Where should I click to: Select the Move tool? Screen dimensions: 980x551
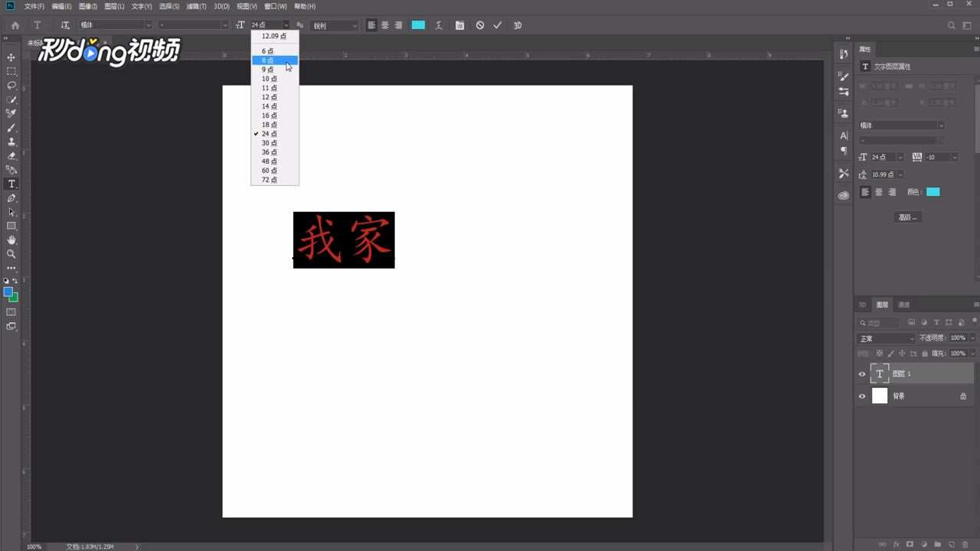click(11, 57)
